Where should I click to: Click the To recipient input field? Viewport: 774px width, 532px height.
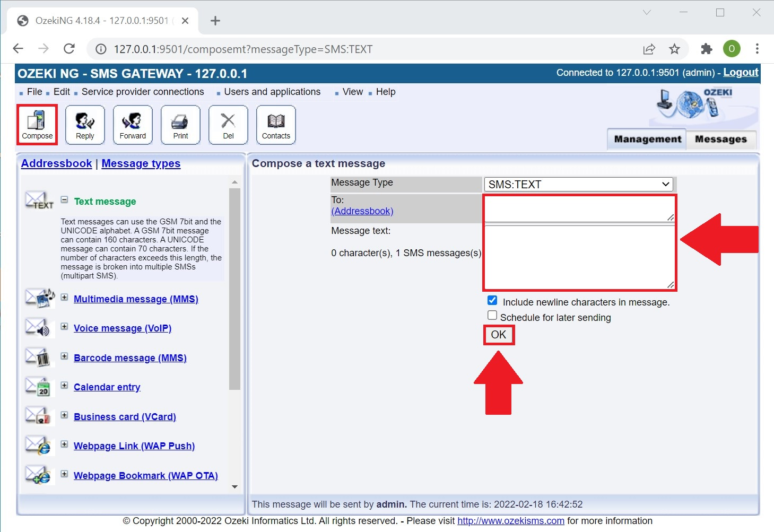pyautogui.click(x=580, y=209)
